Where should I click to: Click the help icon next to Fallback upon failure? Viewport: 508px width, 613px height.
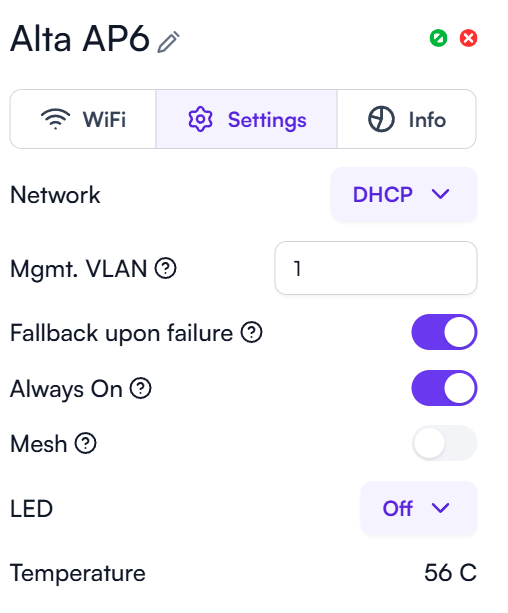click(251, 333)
